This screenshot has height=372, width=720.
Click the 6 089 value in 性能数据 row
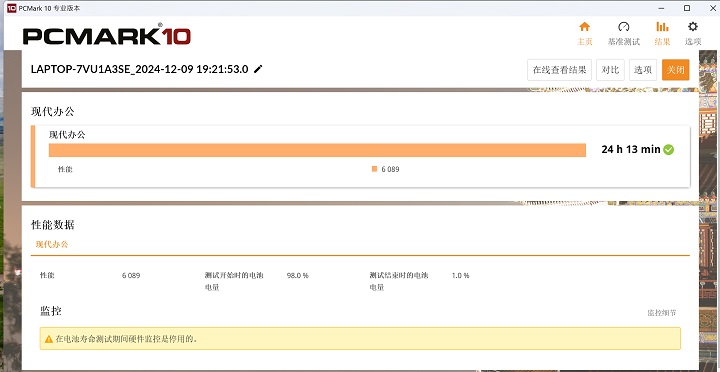tap(131, 276)
